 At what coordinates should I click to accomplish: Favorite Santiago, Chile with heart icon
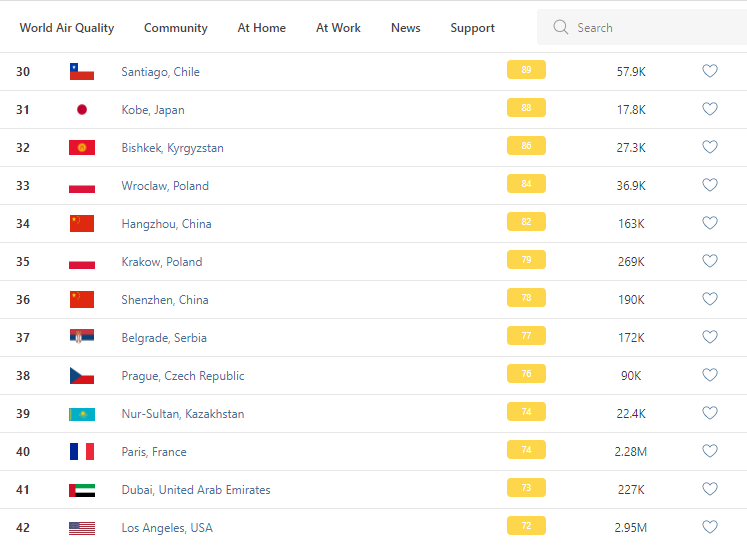(x=710, y=71)
